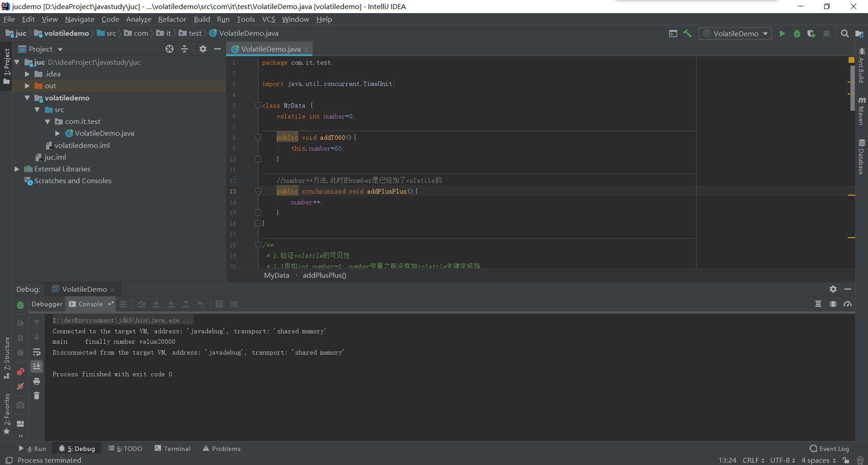Screen dimensions: 868x465
Task: Toggle code folding for the Javadoc comment
Action: click(x=258, y=245)
